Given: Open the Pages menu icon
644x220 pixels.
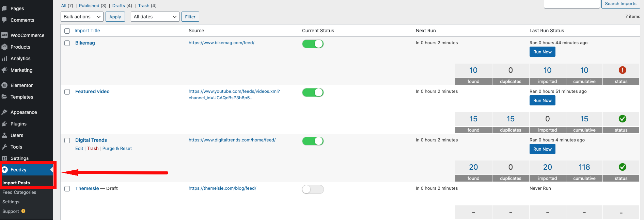Looking at the screenshot, I should [x=4, y=9].
